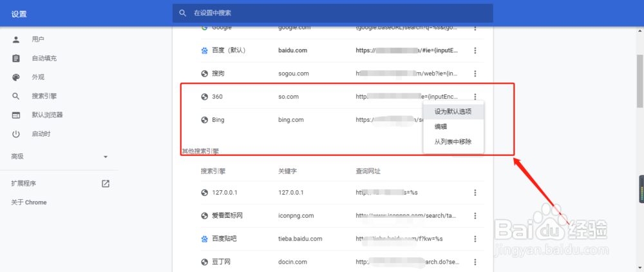Open the Users section person icon

point(16,39)
